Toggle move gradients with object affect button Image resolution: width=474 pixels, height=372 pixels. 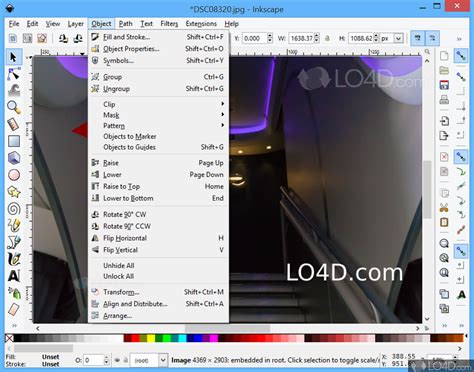click(432, 38)
